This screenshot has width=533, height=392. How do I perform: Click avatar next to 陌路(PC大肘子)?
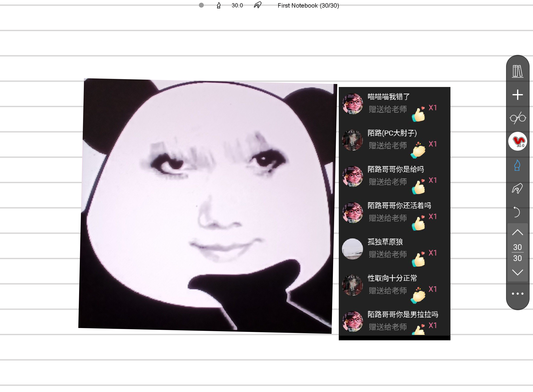[x=352, y=140]
